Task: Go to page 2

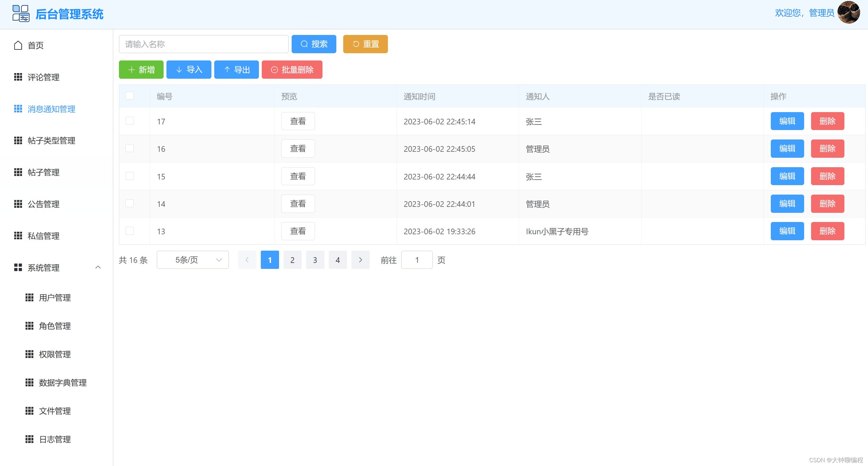Action: click(x=293, y=260)
